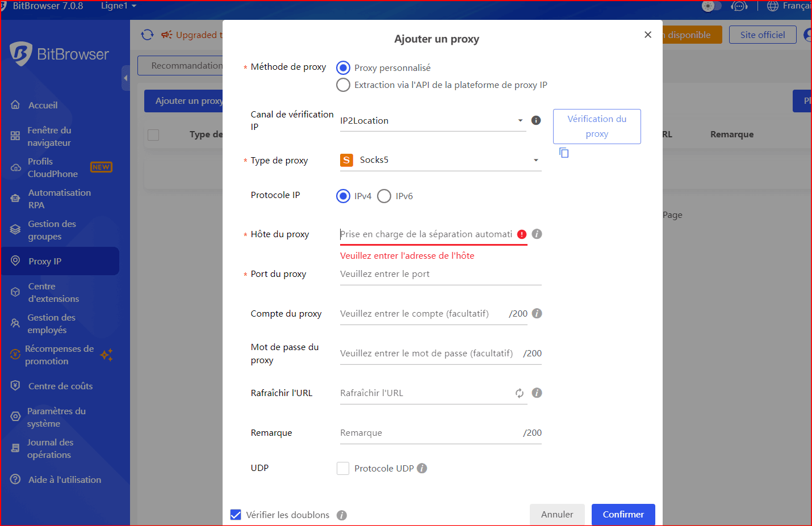This screenshot has width=812, height=526.
Task: Select Extraction via l'API radio option
Action: (343, 85)
